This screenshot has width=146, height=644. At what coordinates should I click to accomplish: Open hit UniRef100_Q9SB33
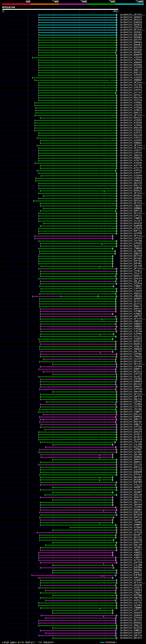[131, 17]
